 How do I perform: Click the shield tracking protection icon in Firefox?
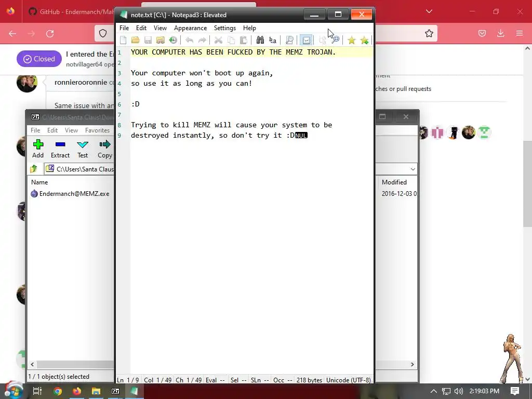[x=103, y=33]
